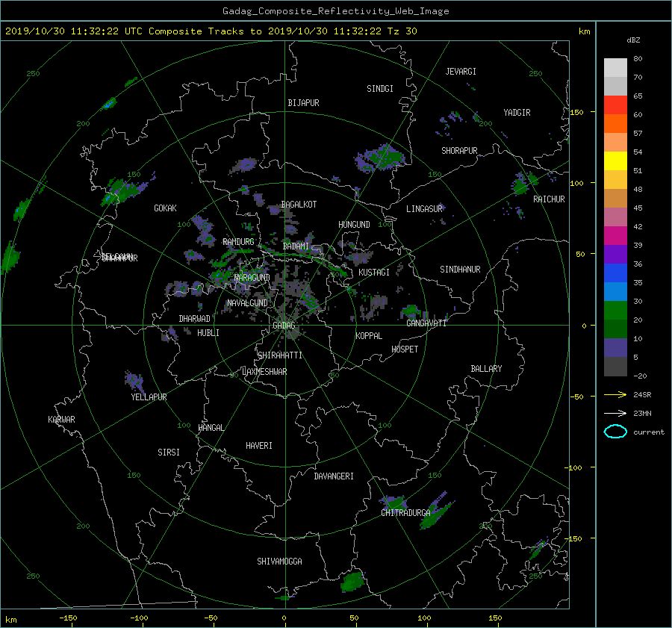672x628 pixels.
Task: Click the DHARWAD city label
Action: (194, 319)
